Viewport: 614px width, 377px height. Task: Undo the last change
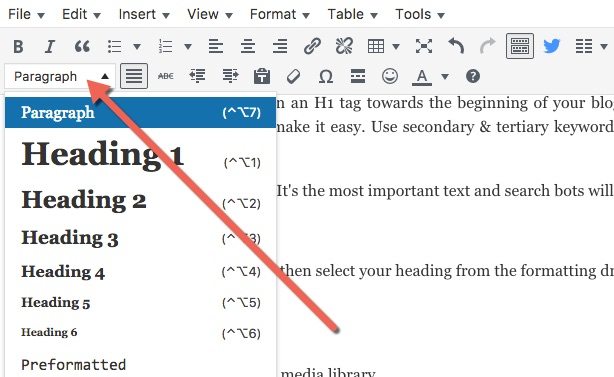[456, 46]
